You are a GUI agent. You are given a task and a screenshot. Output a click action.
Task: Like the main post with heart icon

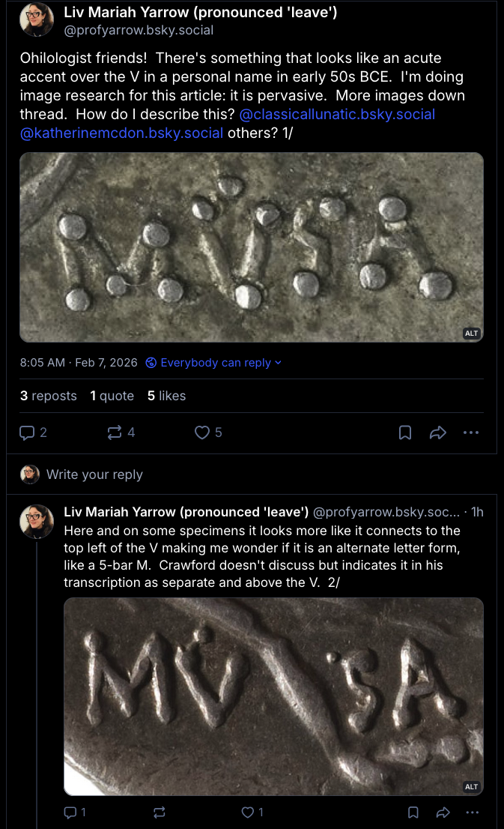pyautogui.click(x=202, y=432)
